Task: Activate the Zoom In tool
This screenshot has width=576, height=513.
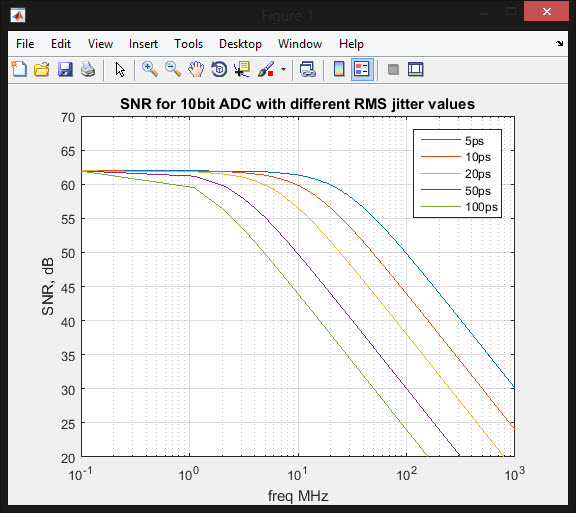Action: [150, 69]
